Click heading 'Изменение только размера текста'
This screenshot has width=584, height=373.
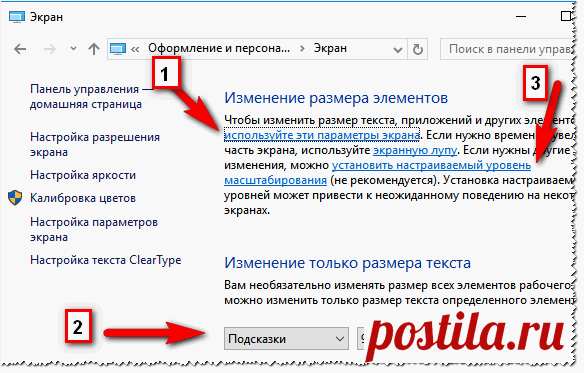tap(347, 263)
